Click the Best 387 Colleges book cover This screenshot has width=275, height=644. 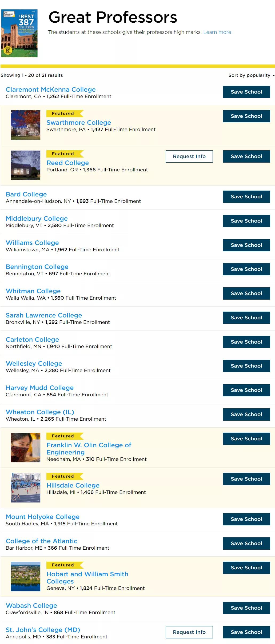click(x=19, y=33)
